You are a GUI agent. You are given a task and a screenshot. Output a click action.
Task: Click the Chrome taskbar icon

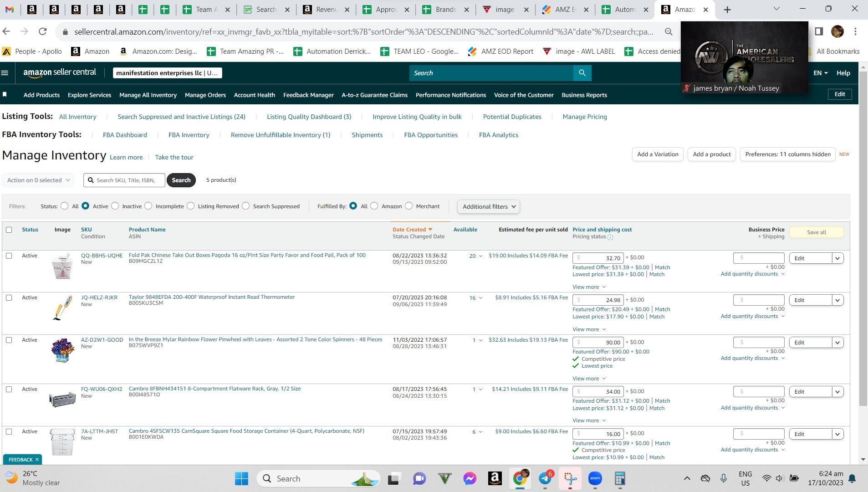(x=520, y=478)
